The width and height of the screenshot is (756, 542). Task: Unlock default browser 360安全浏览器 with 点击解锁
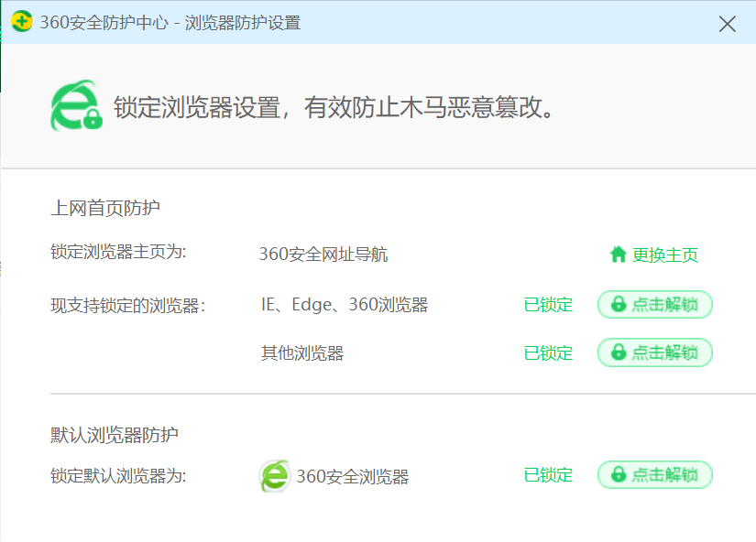click(x=655, y=475)
